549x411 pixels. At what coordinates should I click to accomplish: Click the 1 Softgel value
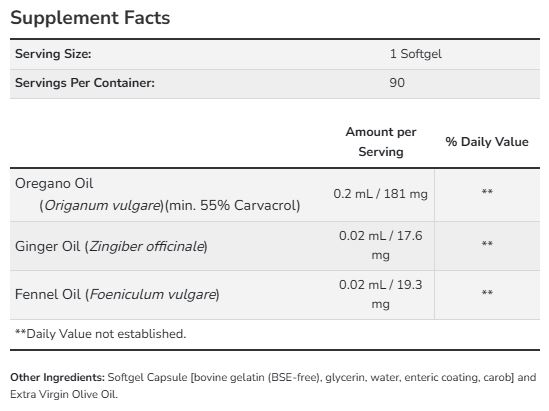pos(415,54)
